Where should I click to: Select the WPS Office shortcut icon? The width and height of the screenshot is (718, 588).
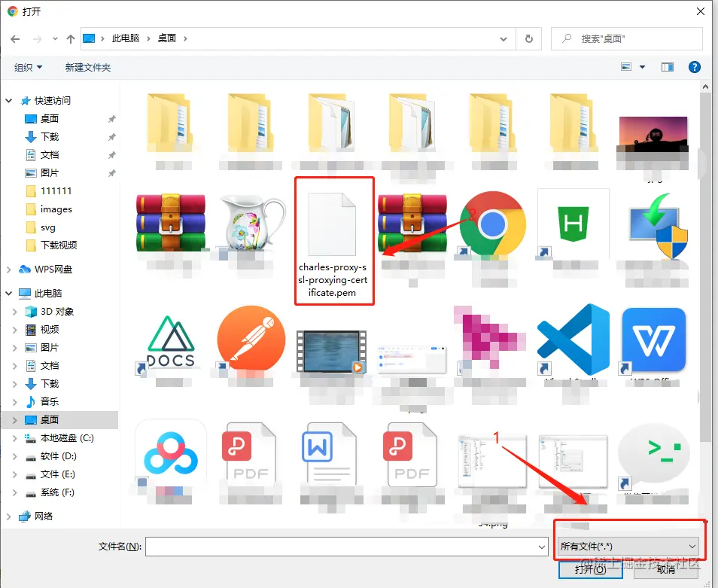(653, 340)
